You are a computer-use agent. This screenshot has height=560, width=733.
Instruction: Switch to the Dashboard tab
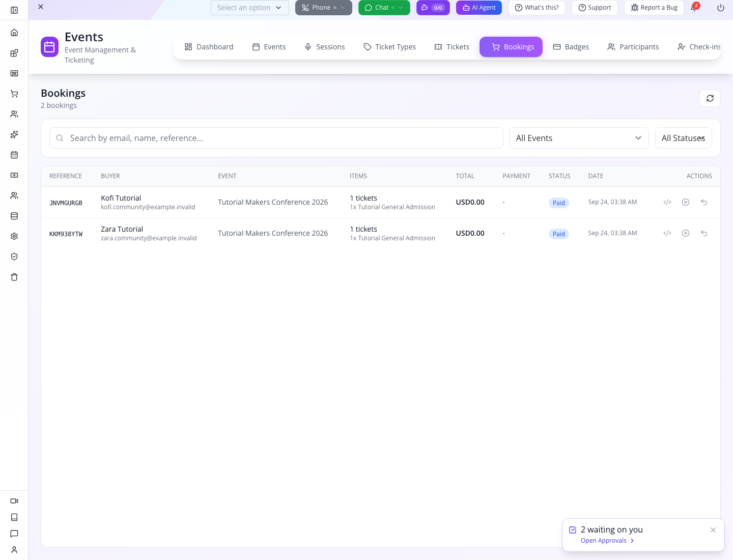tap(209, 47)
